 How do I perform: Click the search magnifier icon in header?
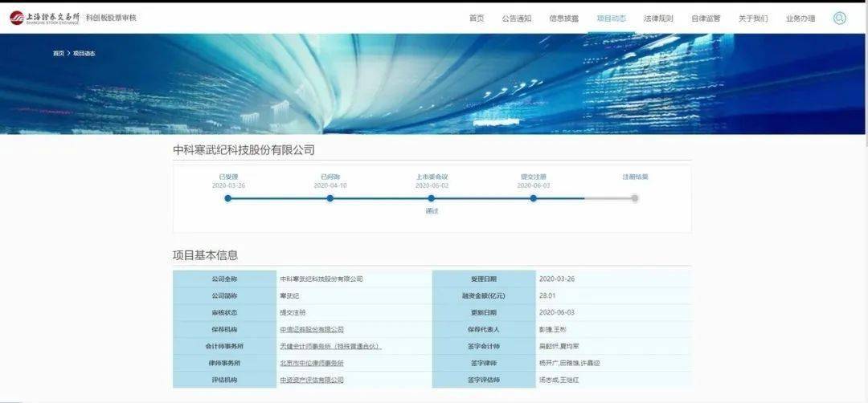click(839, 18)
